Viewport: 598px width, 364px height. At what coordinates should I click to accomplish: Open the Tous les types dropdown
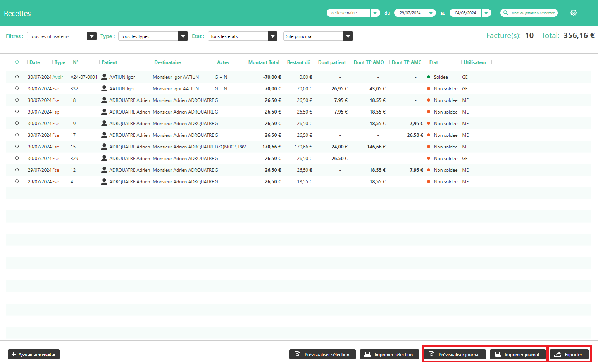coord(183,36)
